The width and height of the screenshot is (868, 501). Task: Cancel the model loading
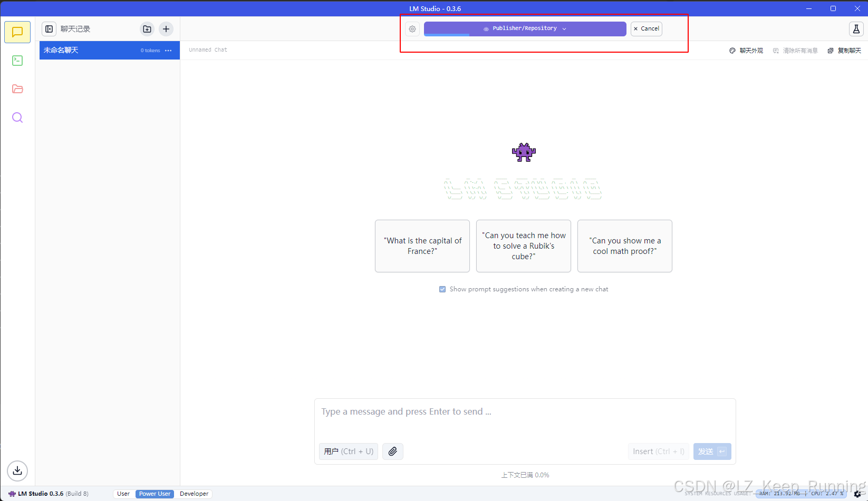click(x=647, y=28)
